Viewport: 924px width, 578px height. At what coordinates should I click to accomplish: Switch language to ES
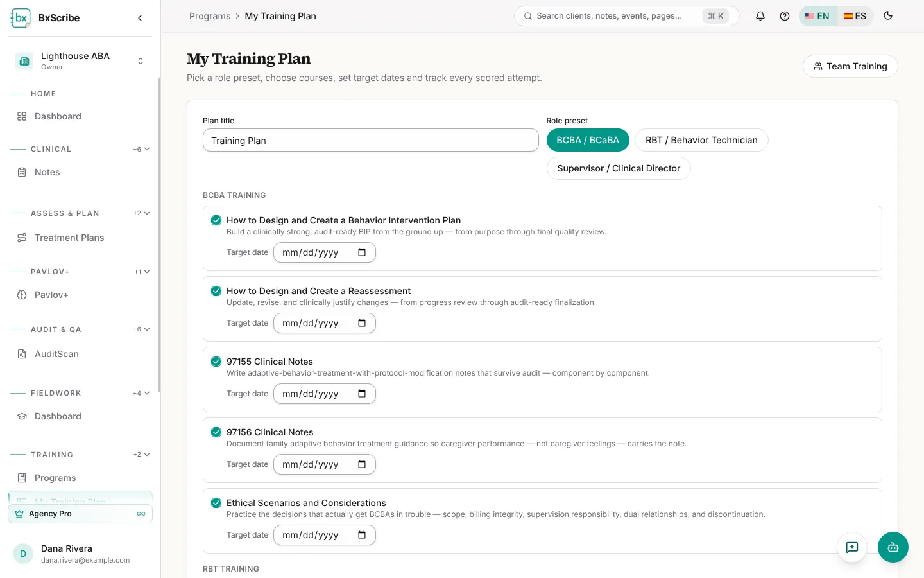coord(855,16)
